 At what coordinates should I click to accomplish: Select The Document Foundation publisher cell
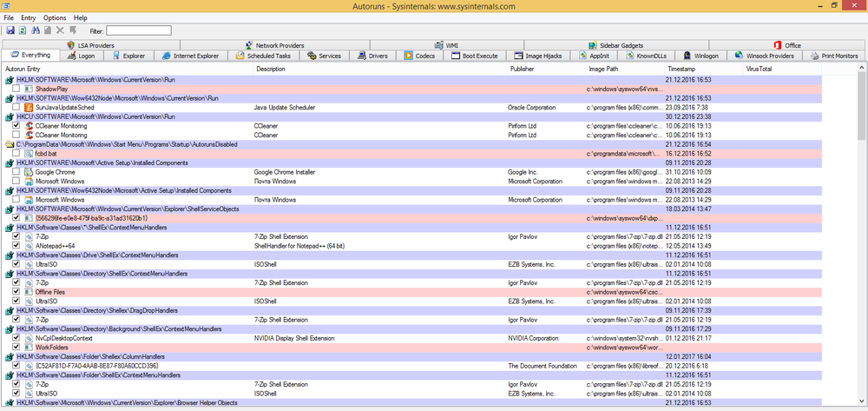click(x=542, y=366)
